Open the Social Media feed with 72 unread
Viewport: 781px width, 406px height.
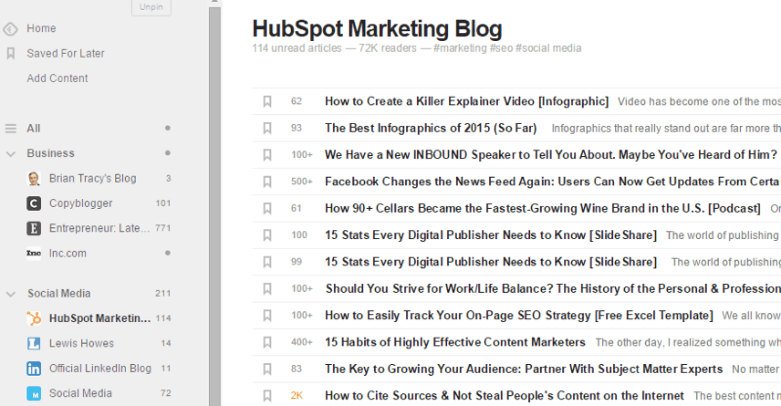click(x=81, y=393)
